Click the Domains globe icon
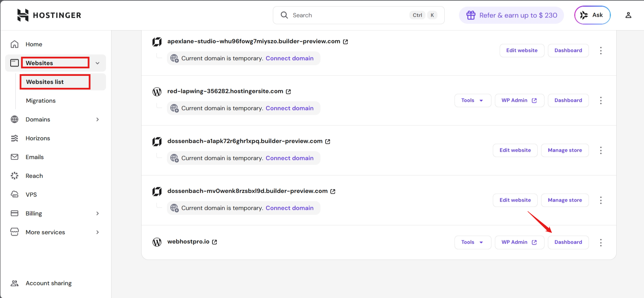Screen dimensions: 644x298 [x=14, y=119]
